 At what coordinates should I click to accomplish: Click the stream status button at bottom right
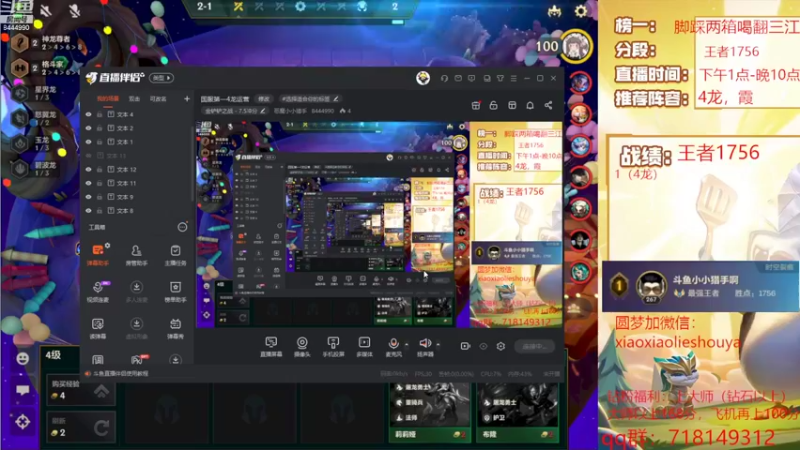point(534,346)
